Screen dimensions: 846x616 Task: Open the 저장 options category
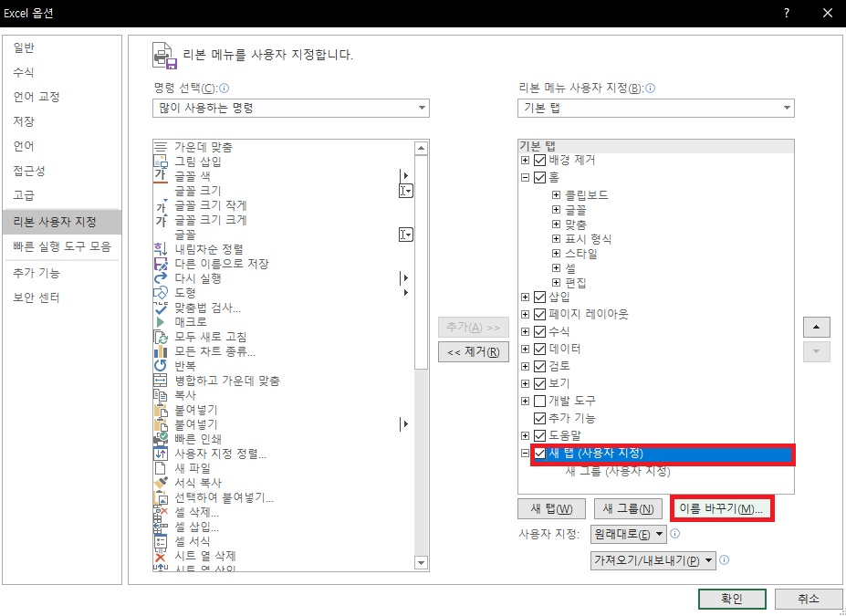tap(62, 121)
